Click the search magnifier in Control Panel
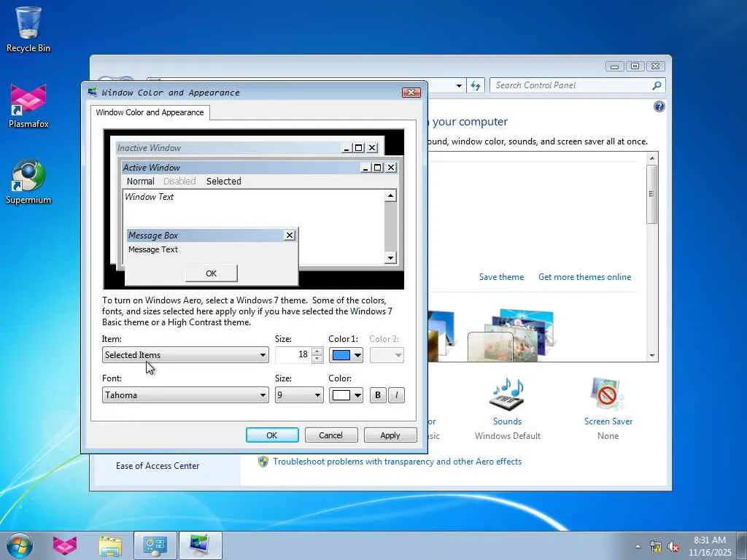The height and width of the screenshot is (560, 747). coord(657,86)
